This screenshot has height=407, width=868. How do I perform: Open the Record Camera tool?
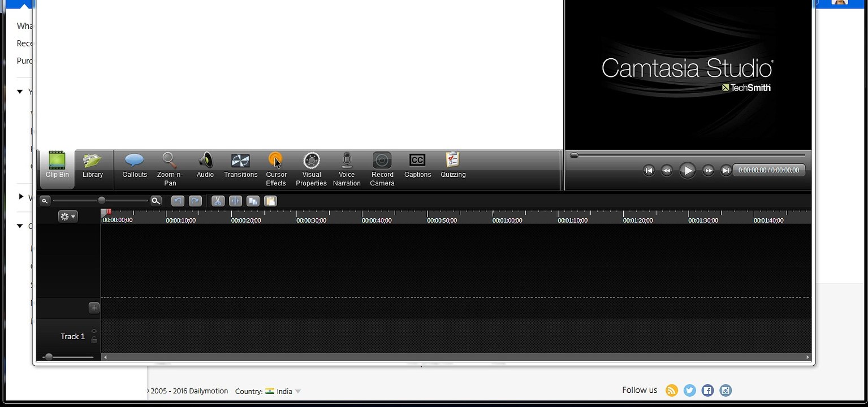tap(382, 170)
